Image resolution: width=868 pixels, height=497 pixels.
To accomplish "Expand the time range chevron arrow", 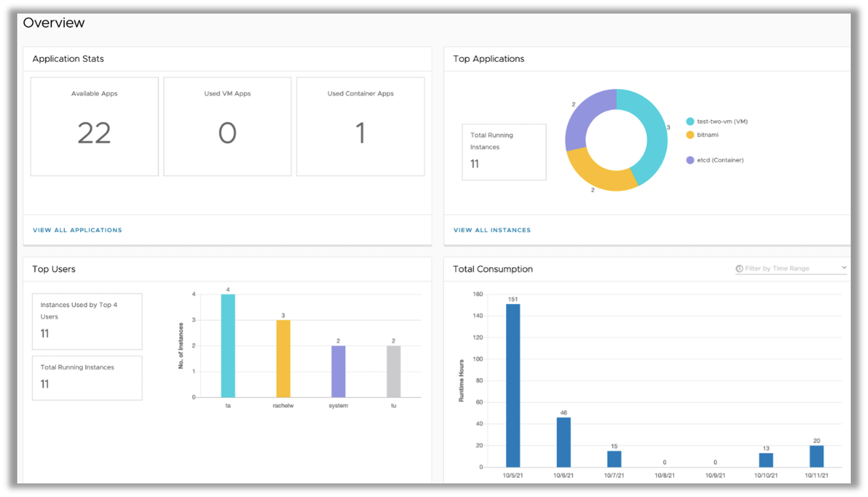I will click(x=843, y=267).
